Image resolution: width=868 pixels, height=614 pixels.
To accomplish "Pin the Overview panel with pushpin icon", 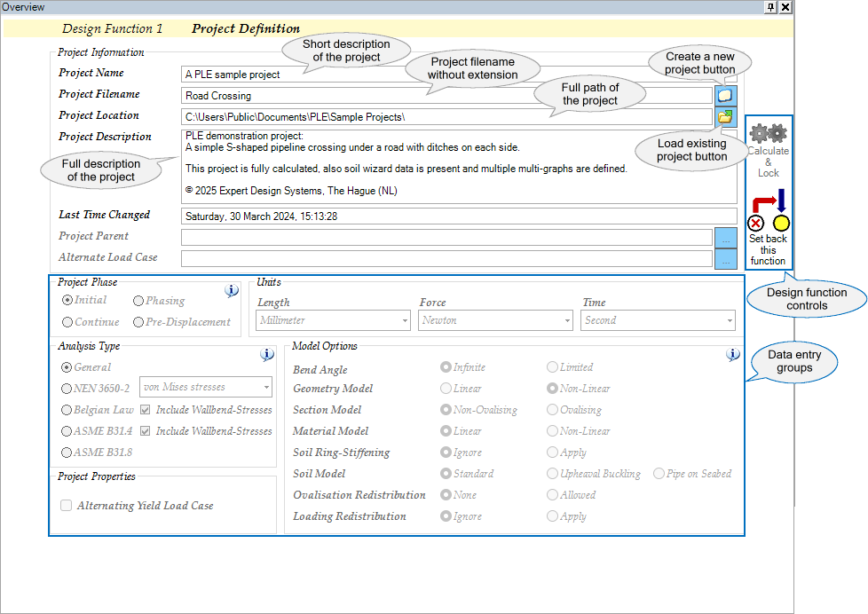I will [x=770, y=7].
